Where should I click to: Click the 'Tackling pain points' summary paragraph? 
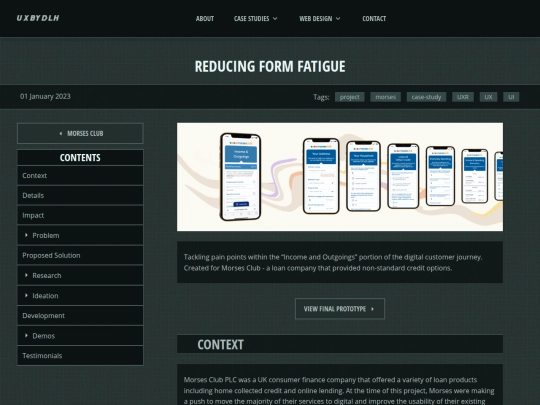pos(333,262)
